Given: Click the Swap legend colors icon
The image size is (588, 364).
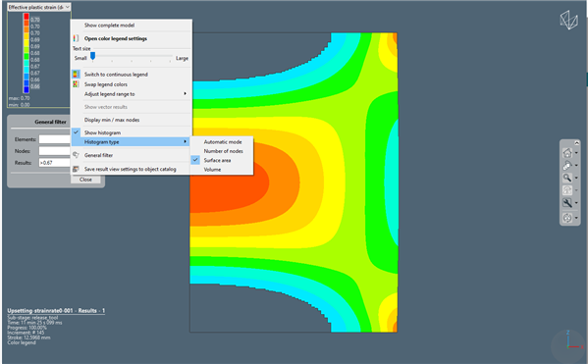Looking at the screenshot, I should pos(76,84).
